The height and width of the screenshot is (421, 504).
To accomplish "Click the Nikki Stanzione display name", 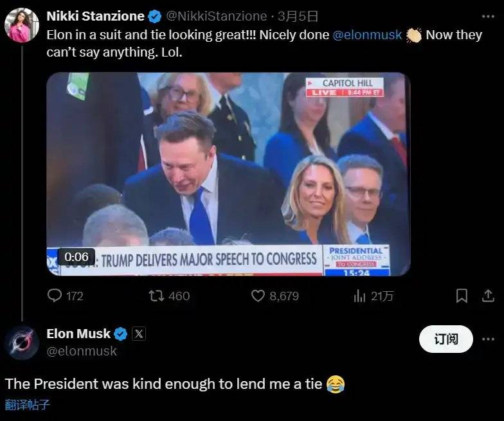I will (95, 17).
